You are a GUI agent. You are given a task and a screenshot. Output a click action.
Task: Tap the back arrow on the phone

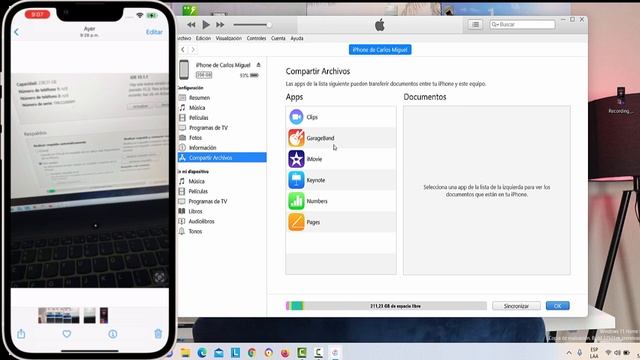coord(17,32)
